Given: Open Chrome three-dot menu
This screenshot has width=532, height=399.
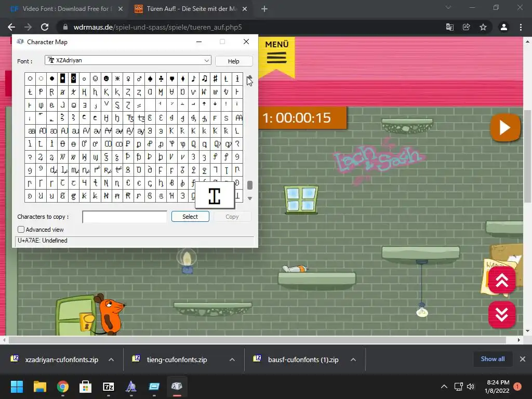Looking at the screenshot, I should pyautogui.click(x=521, y=27).
